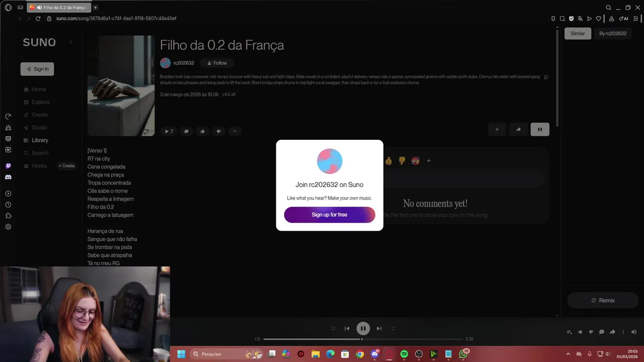
Task: Open comments from bottom player
Action: point(602,332)
